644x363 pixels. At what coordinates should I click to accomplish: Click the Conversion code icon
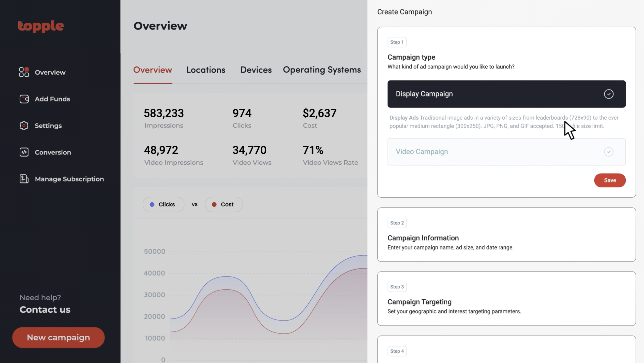point(24,152)
